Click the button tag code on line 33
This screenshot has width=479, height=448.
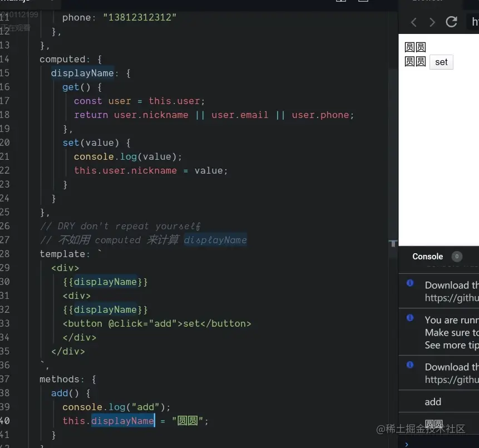click(x=157, y=324)
